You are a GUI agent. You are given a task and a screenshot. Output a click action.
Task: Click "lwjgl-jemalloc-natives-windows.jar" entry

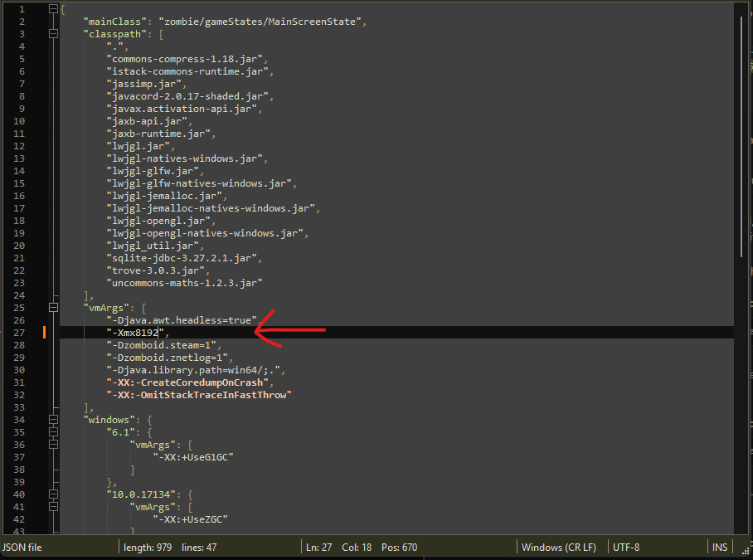211,208
